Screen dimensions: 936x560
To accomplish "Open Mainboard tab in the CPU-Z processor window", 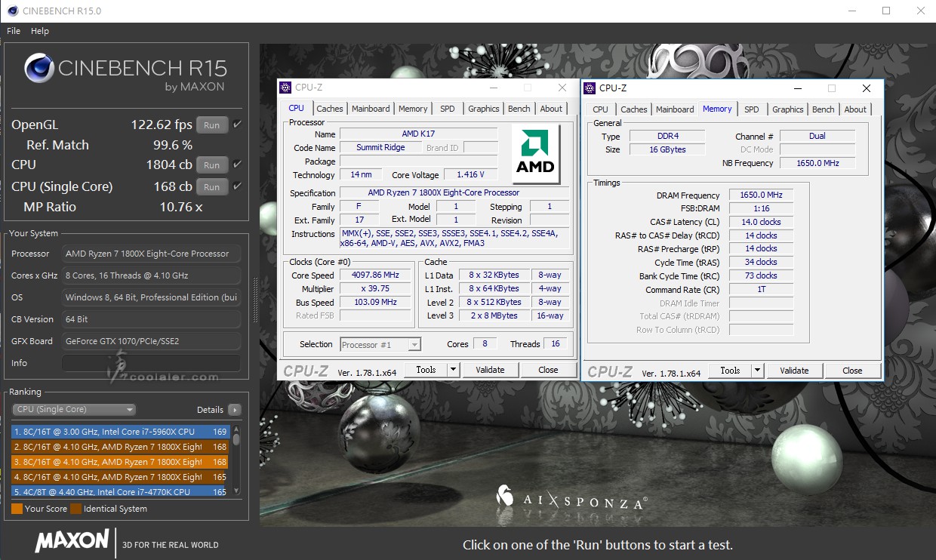I will tap(371, 109).
